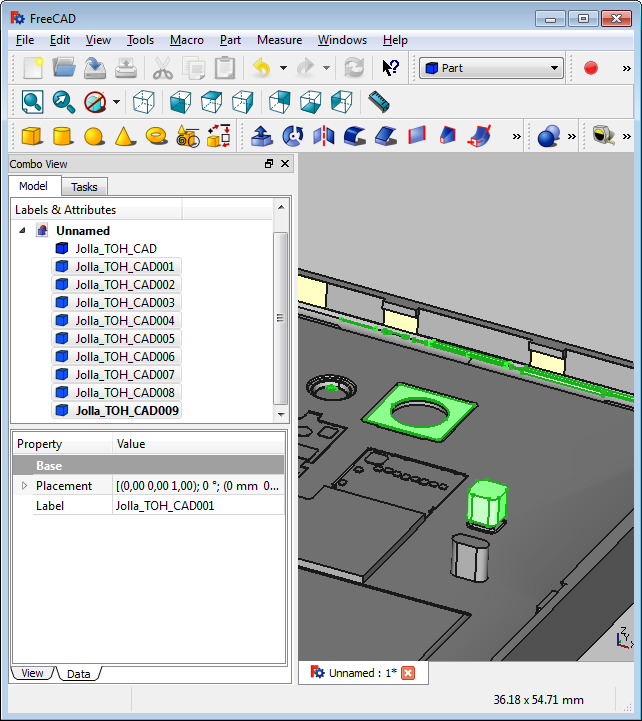
Task: Click the Labels & Attributes column header
Action: pos(97,210)
